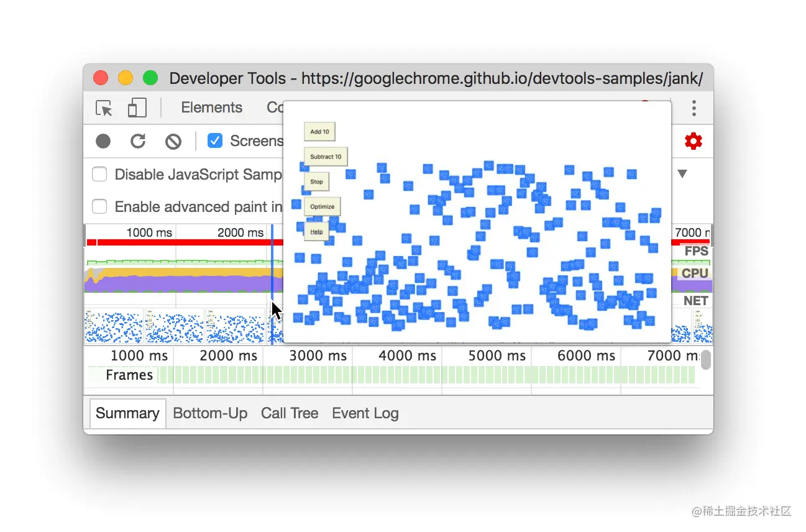The height and width of the screenshot is (532, 806).
Task: Open the Event Log tab
Action: [365, 413]
